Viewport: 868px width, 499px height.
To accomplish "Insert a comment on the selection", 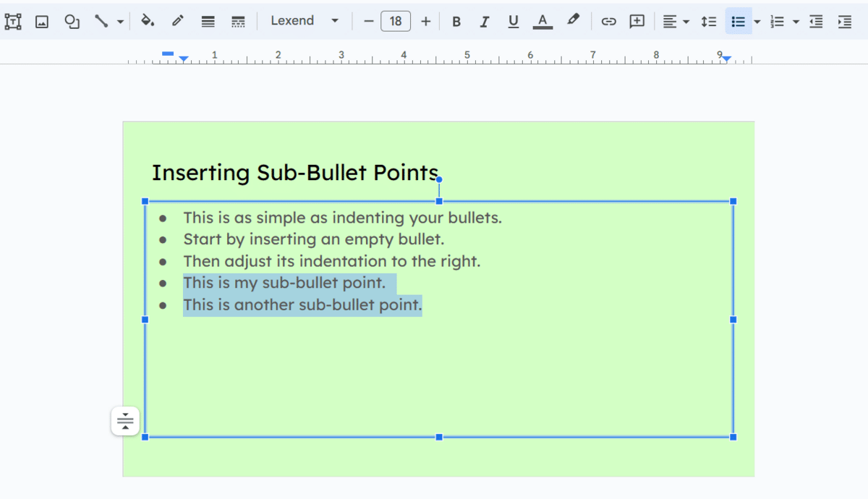I will point(637,21).
